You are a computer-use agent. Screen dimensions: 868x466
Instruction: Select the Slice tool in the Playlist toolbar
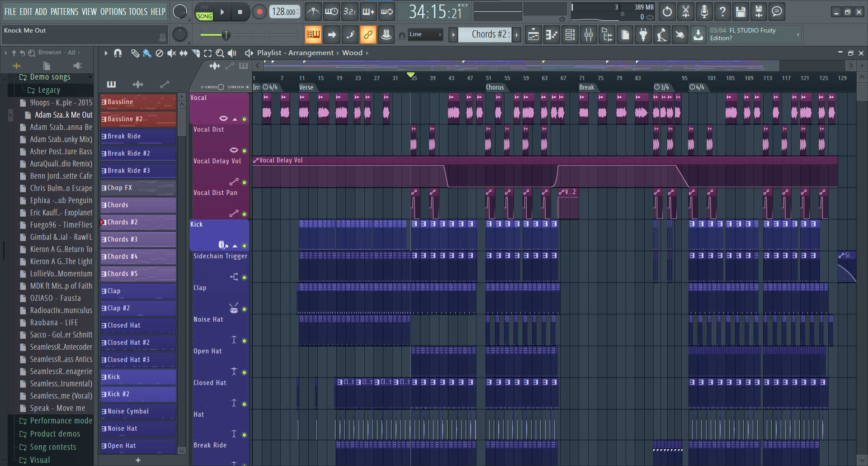(196, 53)
